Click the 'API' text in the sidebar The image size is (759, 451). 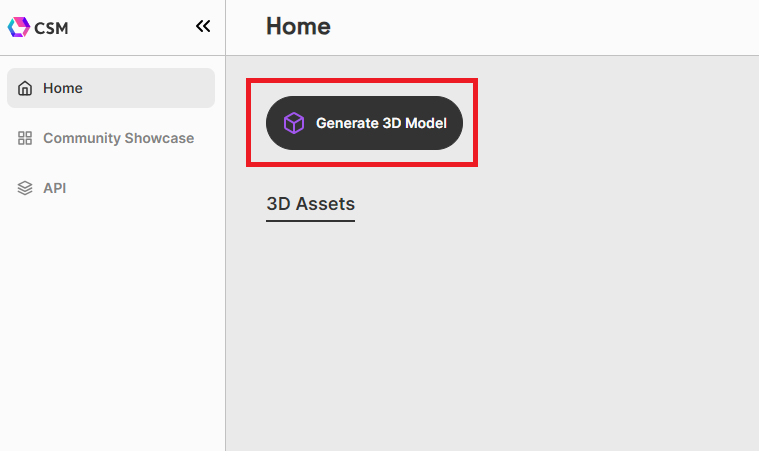point(55,188)
